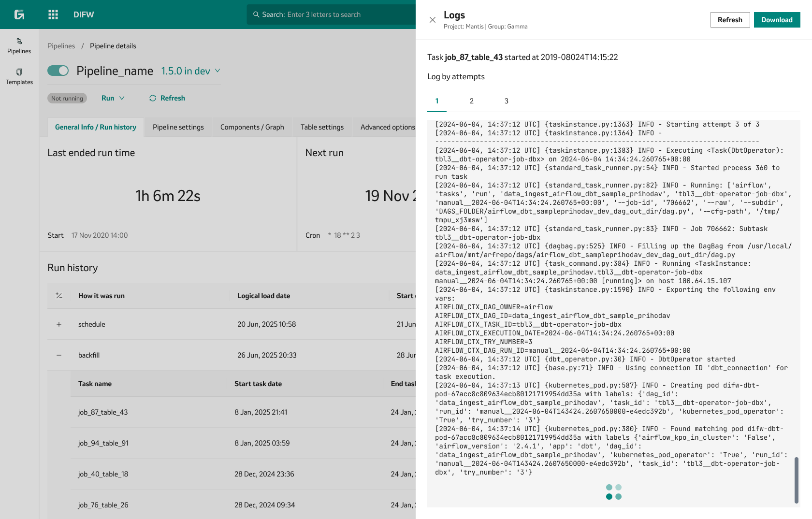Click the search magnifier icon
The height and width of the screenshot is (519, 812).
[x=256, y=14]
